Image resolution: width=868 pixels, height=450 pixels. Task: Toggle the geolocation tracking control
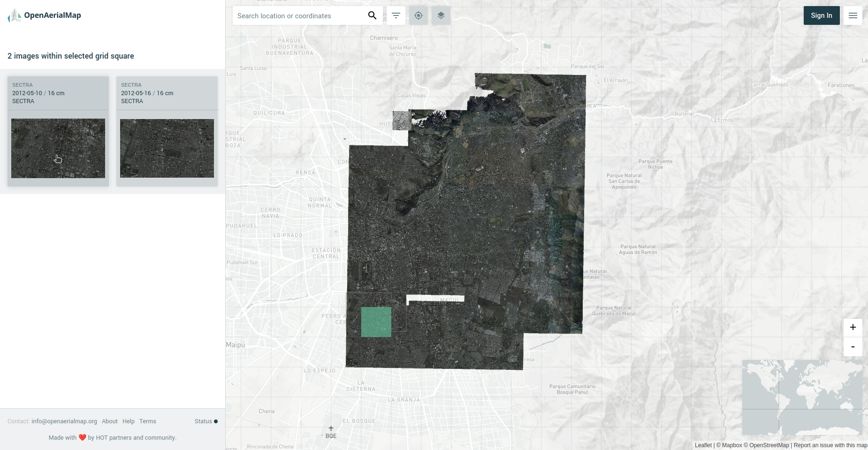pos(418,15)
